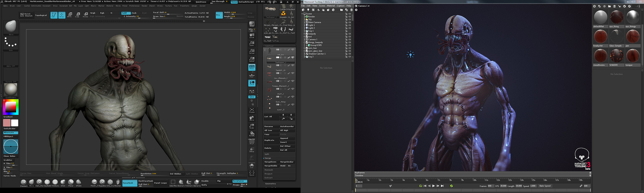Click the Frame icon in ZBrush right shelf
Viewport: 644px width, 193px height.
click(252, 110)
